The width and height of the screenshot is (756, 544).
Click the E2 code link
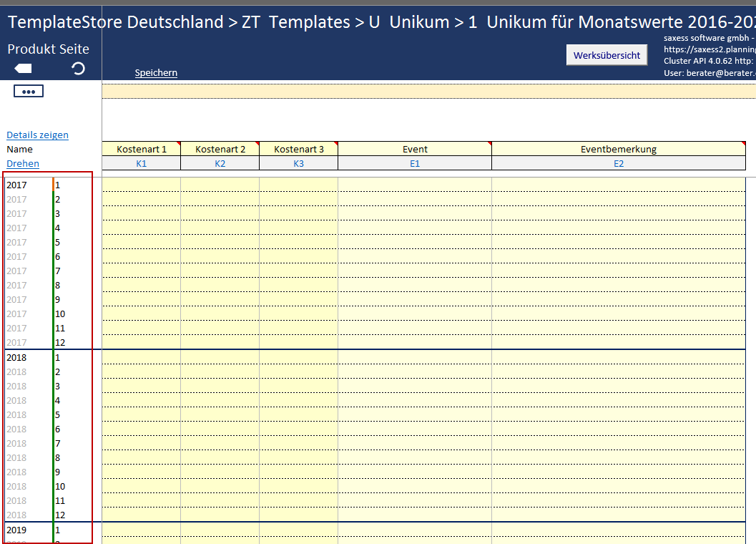coord(619,164)
